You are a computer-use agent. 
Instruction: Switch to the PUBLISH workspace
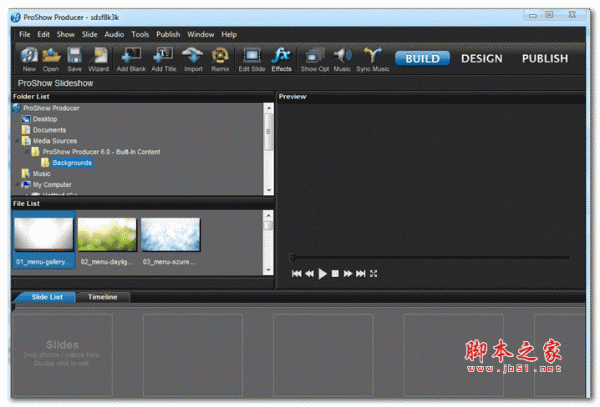pos(545,59)
